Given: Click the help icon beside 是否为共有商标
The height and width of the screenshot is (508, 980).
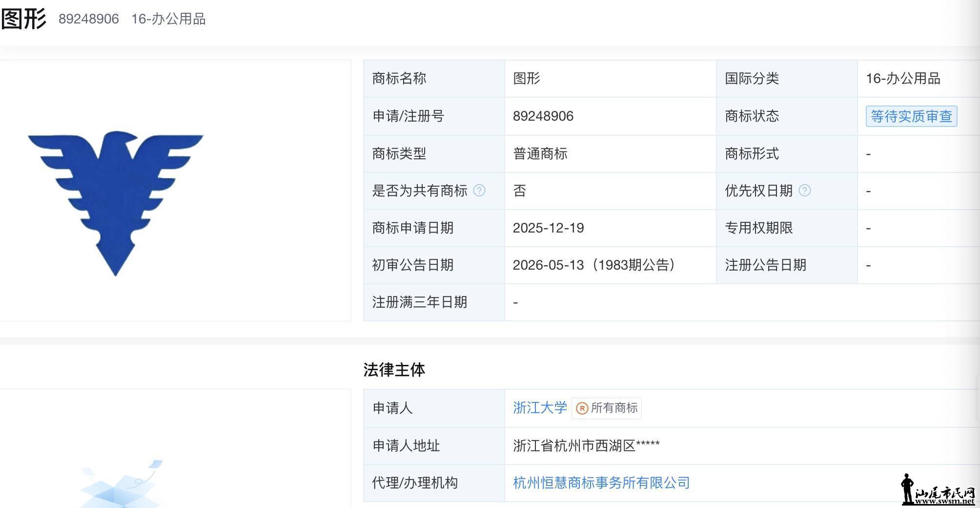Looking at the screenshot, I should pyautogui.click(x=479, y=190).
